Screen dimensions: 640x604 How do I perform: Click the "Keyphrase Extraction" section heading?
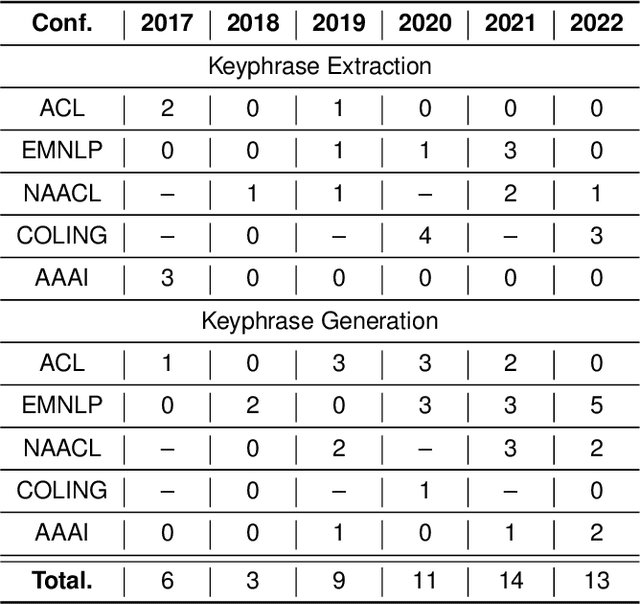[320, 66]
